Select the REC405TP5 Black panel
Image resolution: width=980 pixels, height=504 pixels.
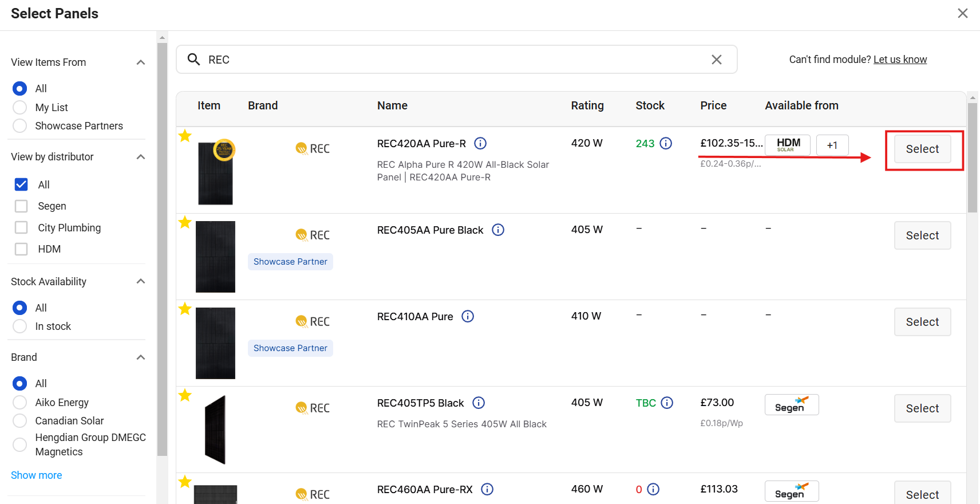click(x=923, y=408)
